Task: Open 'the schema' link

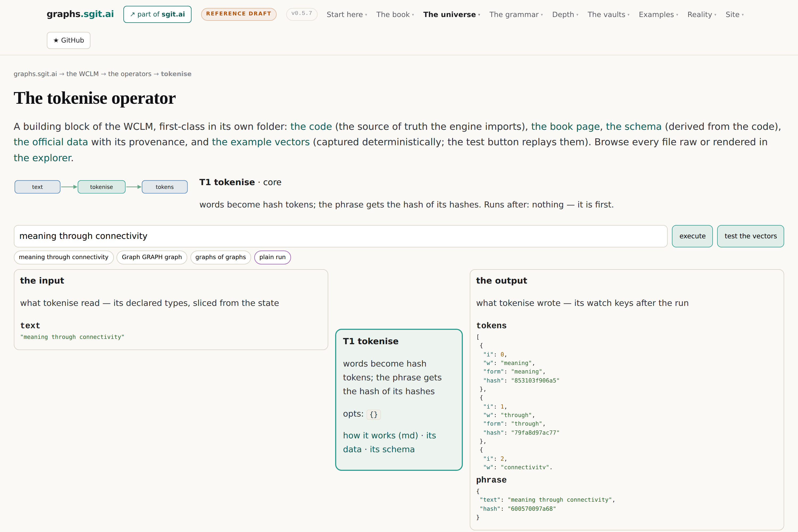Action: [633, 127]
